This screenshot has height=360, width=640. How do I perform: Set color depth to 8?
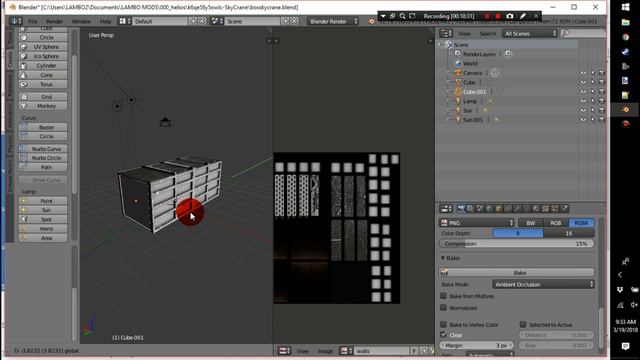click(518, 233)
